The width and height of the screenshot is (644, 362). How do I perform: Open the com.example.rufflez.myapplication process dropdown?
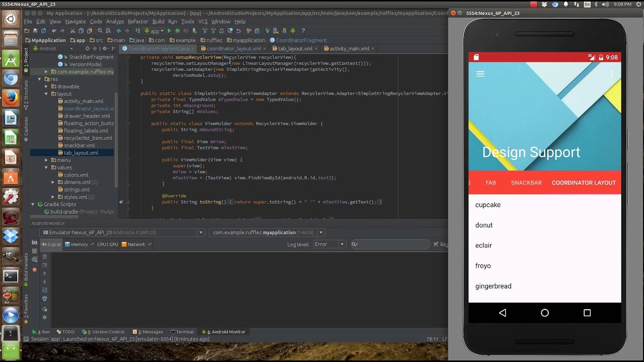[267, 232]
